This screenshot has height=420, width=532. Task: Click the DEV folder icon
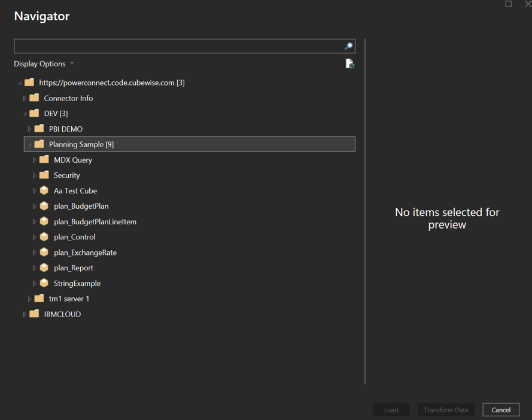(x=34, y=113)
